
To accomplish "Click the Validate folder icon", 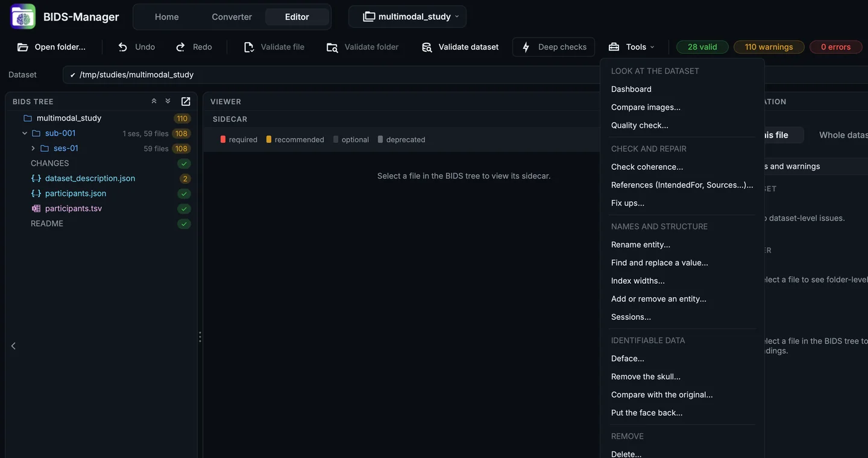I will (x=332, y=47).
